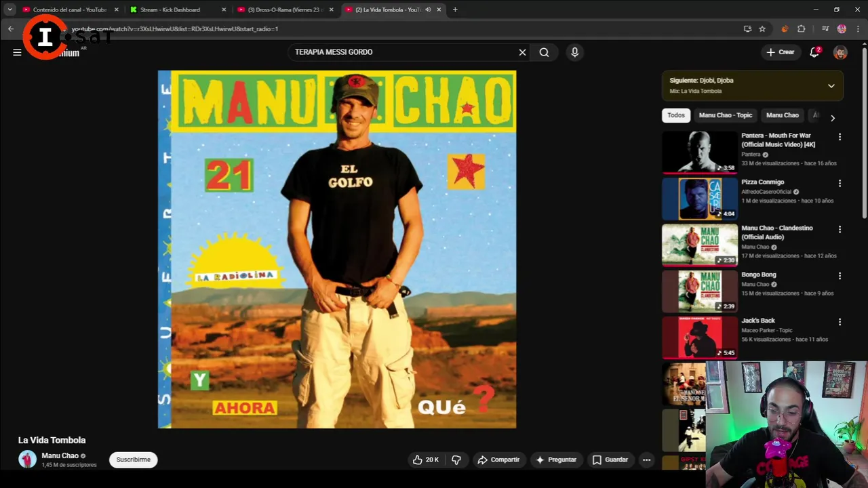Screen dimensions: 868x488
Task: Show more filter chips with right arrow
Action: [832, 117]
